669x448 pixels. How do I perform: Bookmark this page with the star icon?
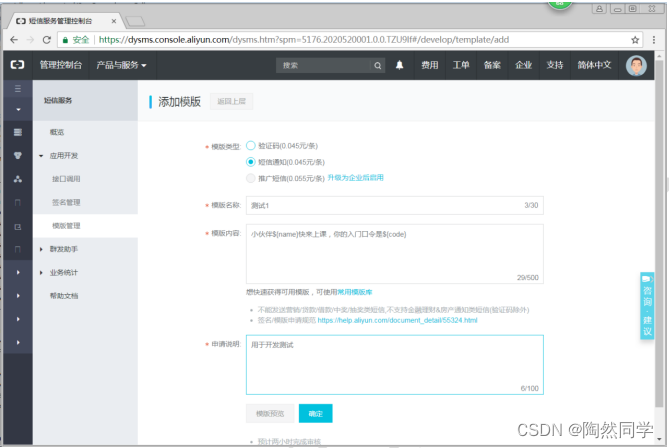click(x=635, y=40)
